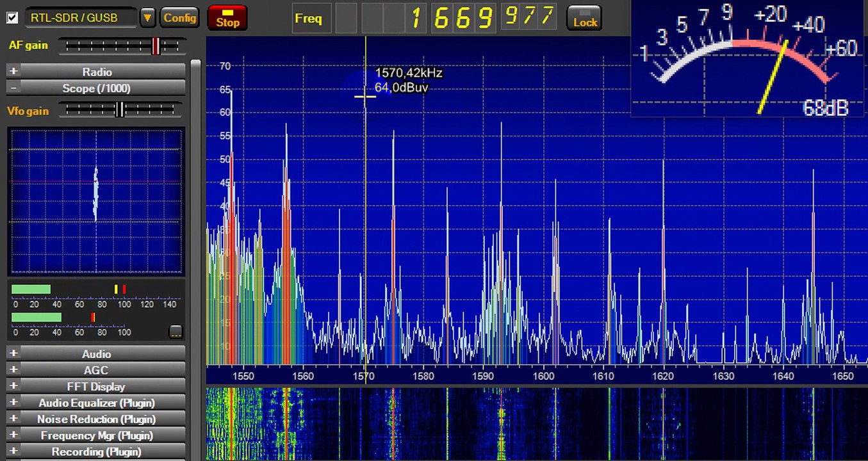Click the Freq button
Image resolution: width=868 pixels, height=461 pixels.
pos(311,18)
